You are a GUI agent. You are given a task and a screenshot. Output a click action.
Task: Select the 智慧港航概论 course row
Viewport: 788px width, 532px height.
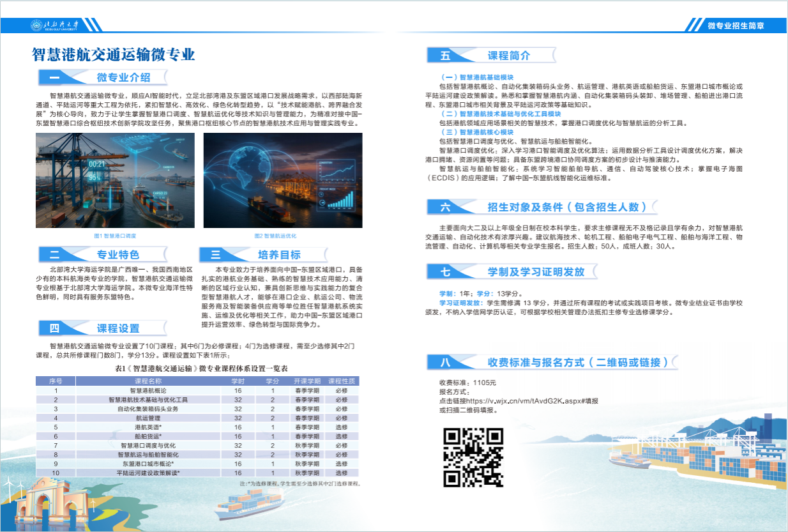[x=148, y=390]
